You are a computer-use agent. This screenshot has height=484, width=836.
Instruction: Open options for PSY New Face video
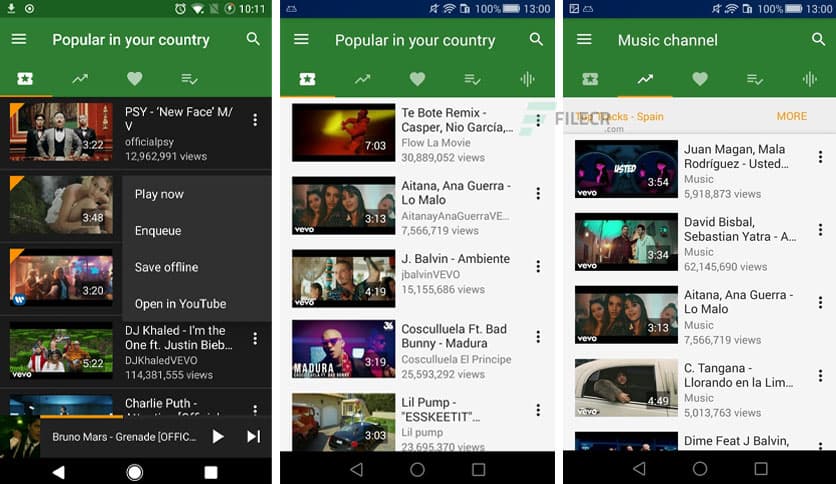point(255,120)
